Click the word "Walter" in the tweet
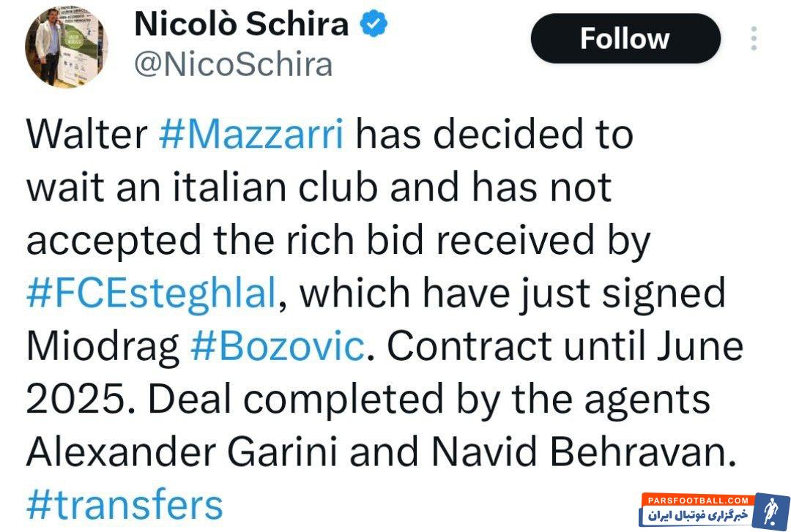 pyautogui.click(x=86, y=135)
